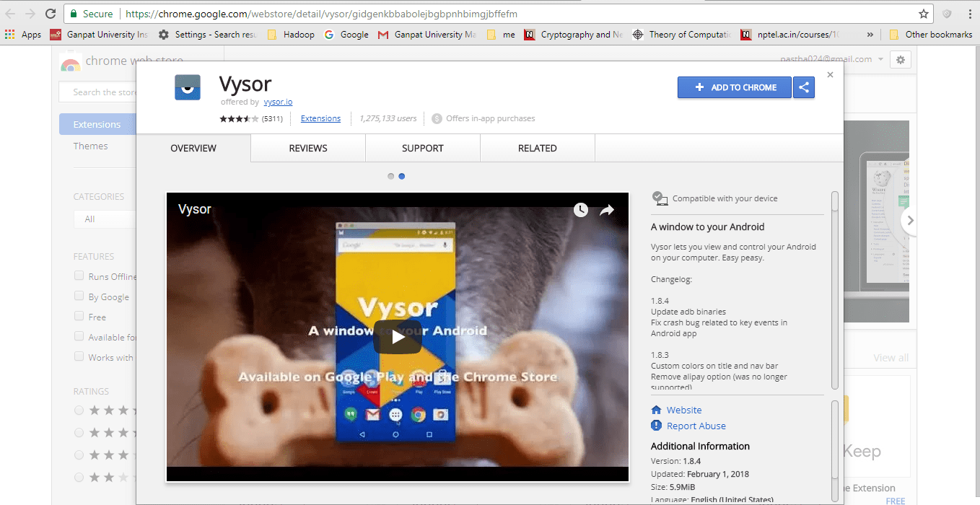Select the top ratings radio button
The width and height of the screenshot is (980, 505).
pos(79,410)
